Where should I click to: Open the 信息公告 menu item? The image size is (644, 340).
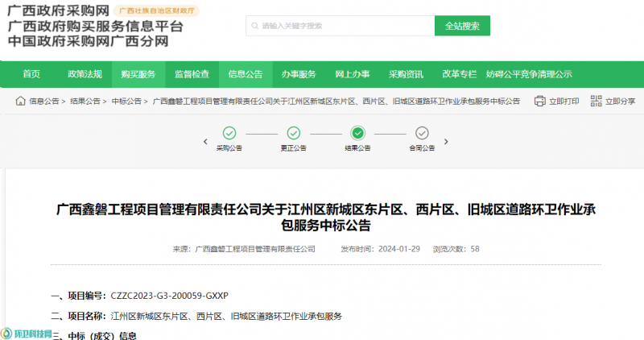tap(246, 74)
